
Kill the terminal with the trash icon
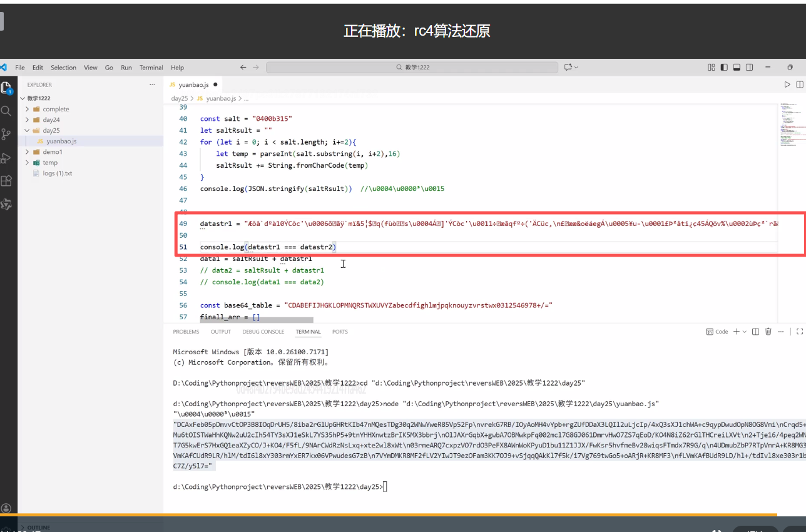768,332
